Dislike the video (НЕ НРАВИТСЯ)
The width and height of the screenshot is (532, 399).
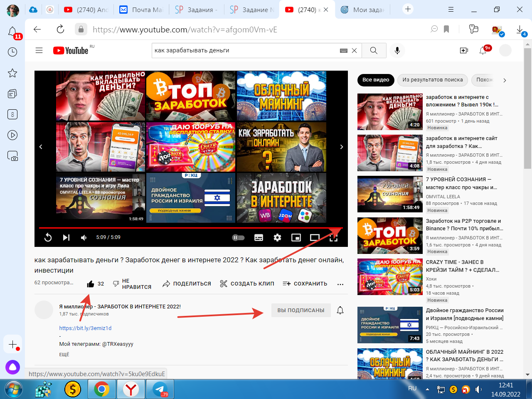(x=132, y=284)
